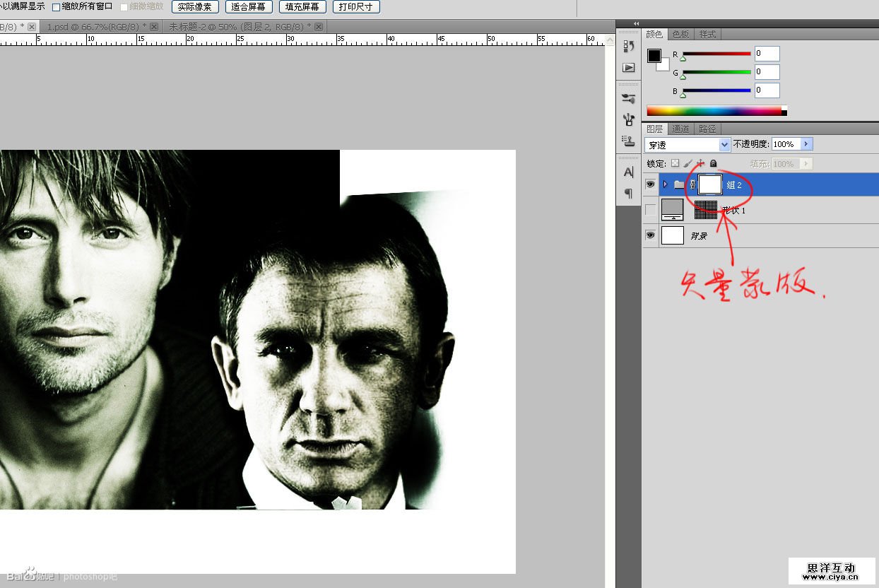Viewport: 879px width, 588px height.
Task: Show the 形状 1 layer
Action: (651, 210)
